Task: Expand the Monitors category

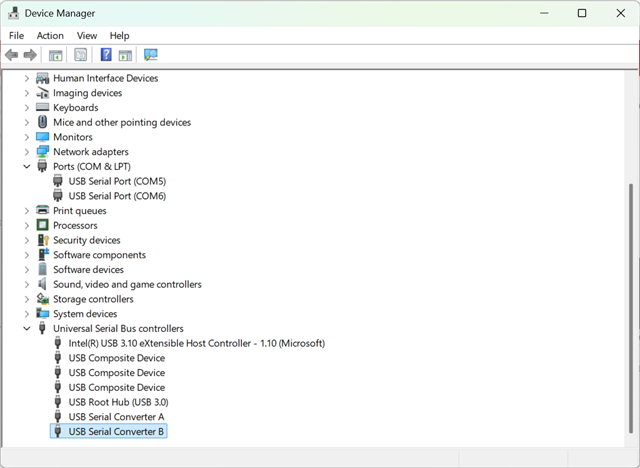Action: point(27,137)
